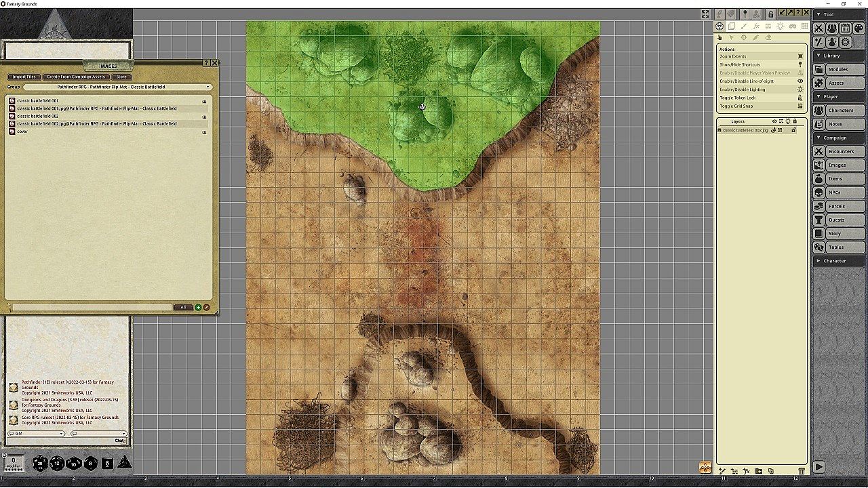
Task: Collapse the Player sidebar section
Action: (x=840, y=97)
